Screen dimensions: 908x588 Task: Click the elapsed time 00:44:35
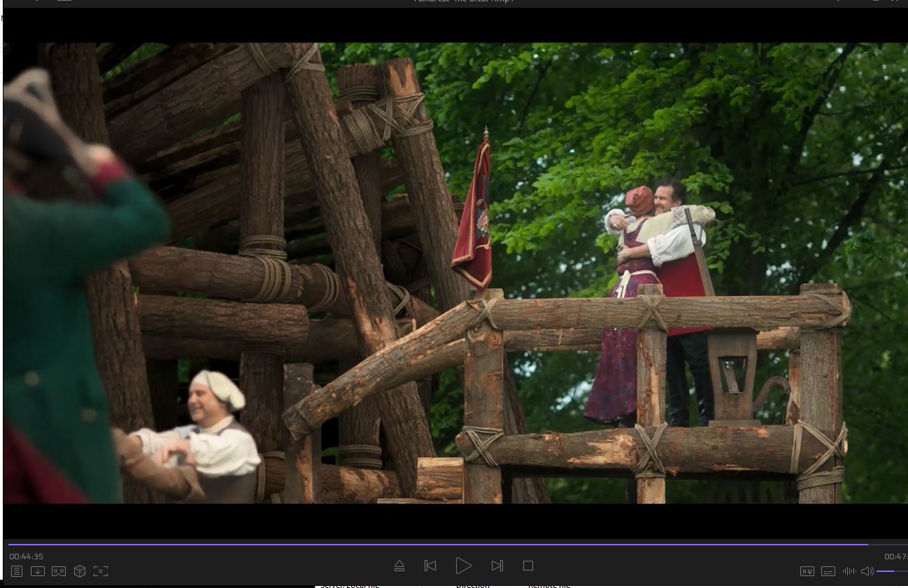27,557
